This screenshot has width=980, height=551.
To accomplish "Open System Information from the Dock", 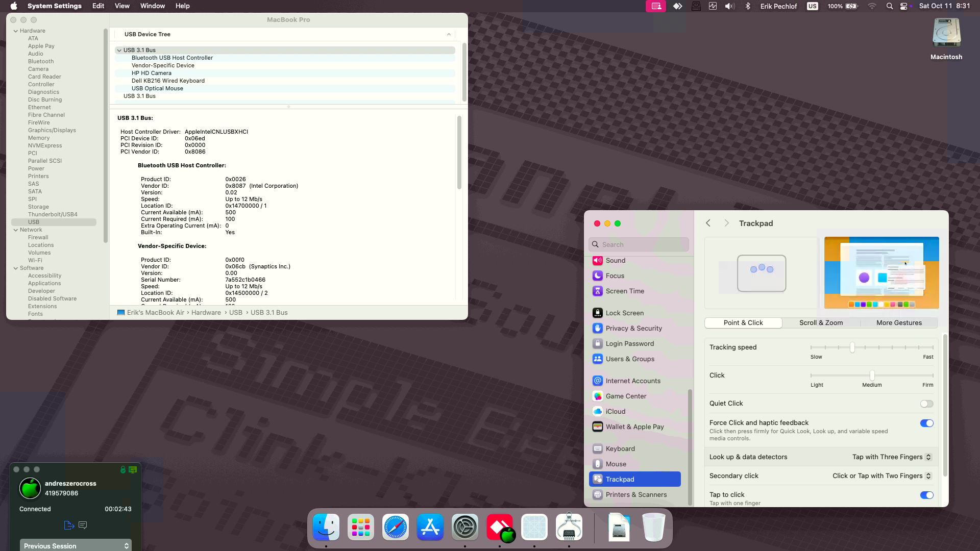I will tap(569, 527).
